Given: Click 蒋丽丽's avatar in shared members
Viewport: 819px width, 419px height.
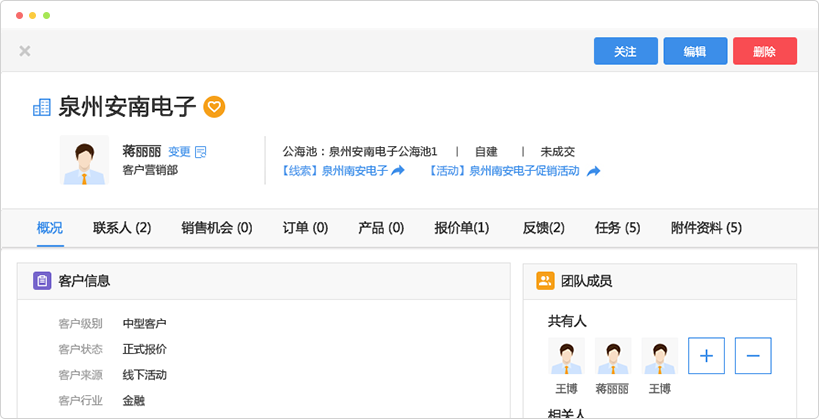Looking at the screenshot, I should coord(613,357).
